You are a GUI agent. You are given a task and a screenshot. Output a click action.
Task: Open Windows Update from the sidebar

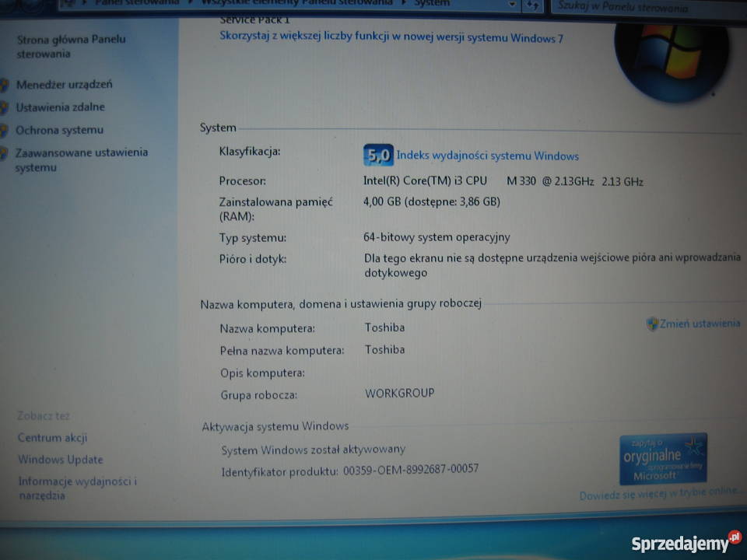[60, 460]
